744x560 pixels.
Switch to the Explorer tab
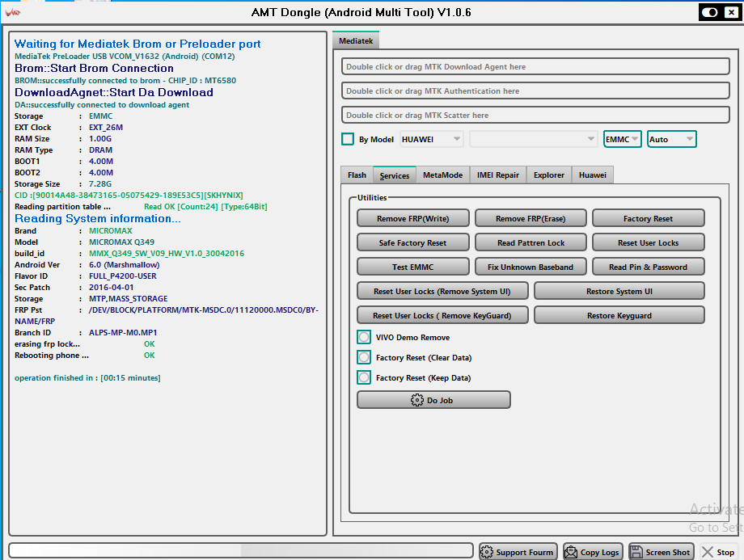click(x=549, y=175)
